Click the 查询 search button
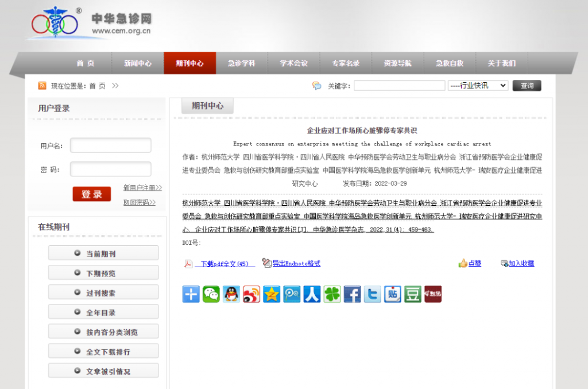 coord(527,86)
